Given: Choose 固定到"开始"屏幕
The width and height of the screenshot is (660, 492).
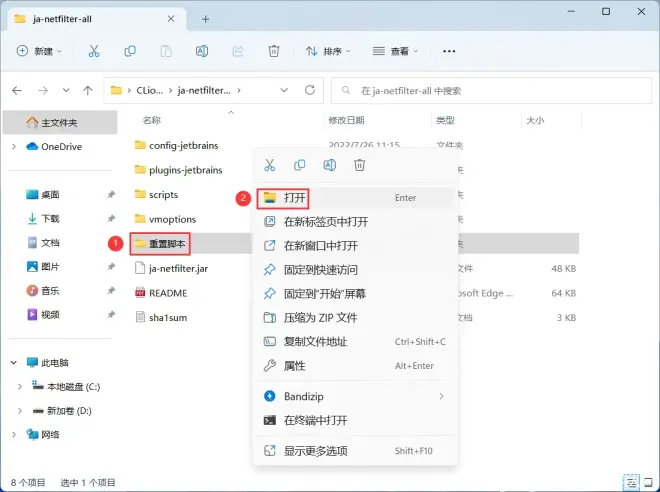Looking at the screenshot, I should [x=356, y=294].
